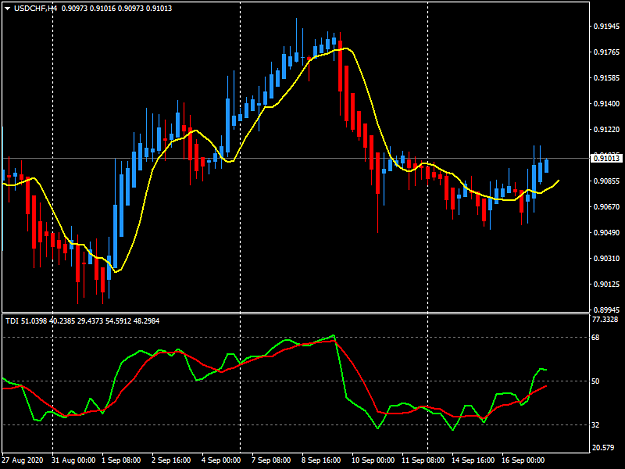Select price scale value 0.91585
625x469 pixels.
pos(607,78)
